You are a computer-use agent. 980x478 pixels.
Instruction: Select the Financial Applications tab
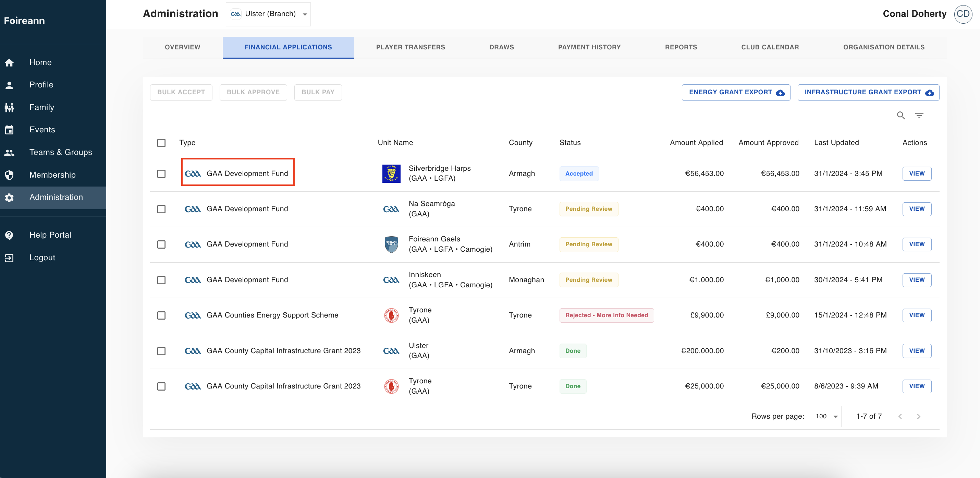[288, 47]
